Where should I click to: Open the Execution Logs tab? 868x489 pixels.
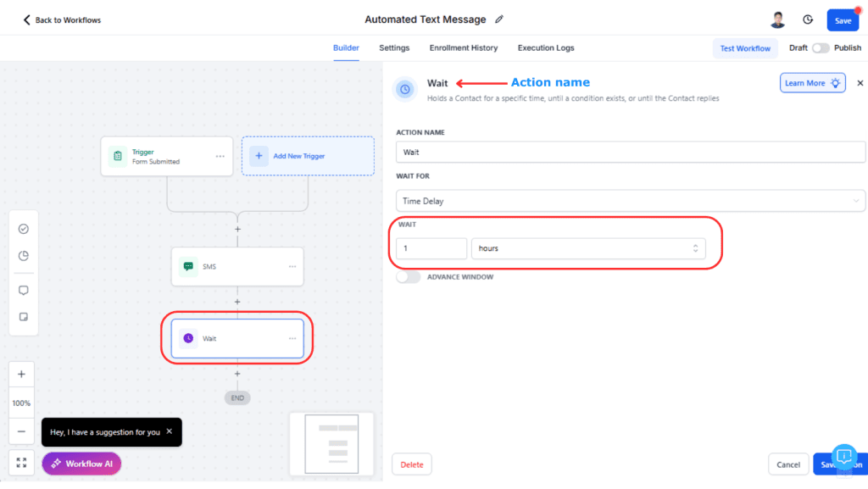547,48
